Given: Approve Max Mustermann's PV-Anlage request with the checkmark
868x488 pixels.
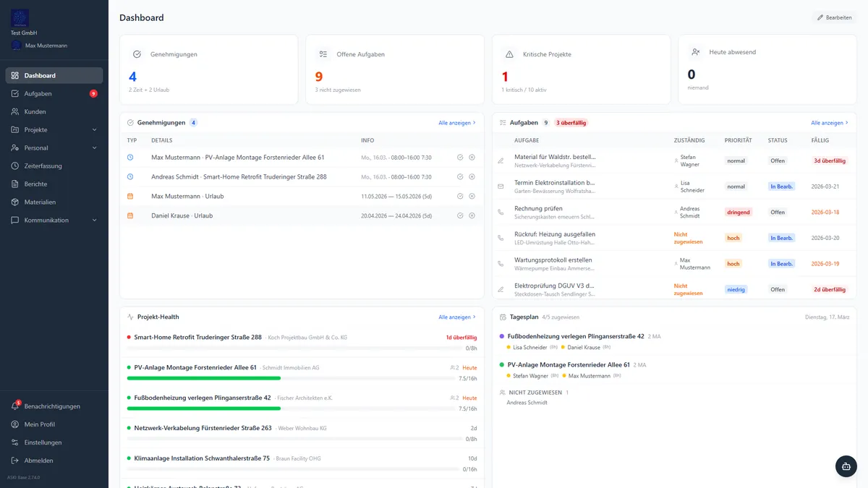Looking at the screenshot, I should click(x=461, y=157).
